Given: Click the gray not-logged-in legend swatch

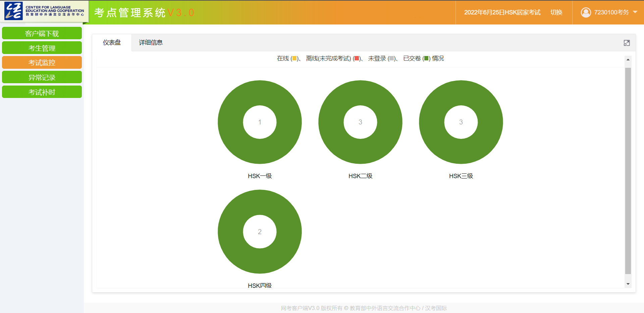Looking at the screenshot, I should pyautogui.click(x=391, y=59).
